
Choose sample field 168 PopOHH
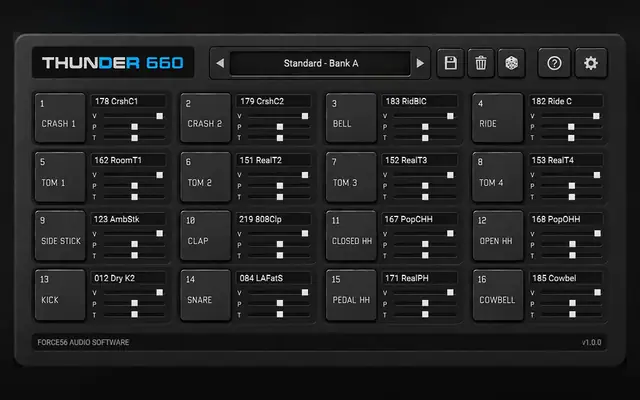pyautogui.click(x=566, y=219)
